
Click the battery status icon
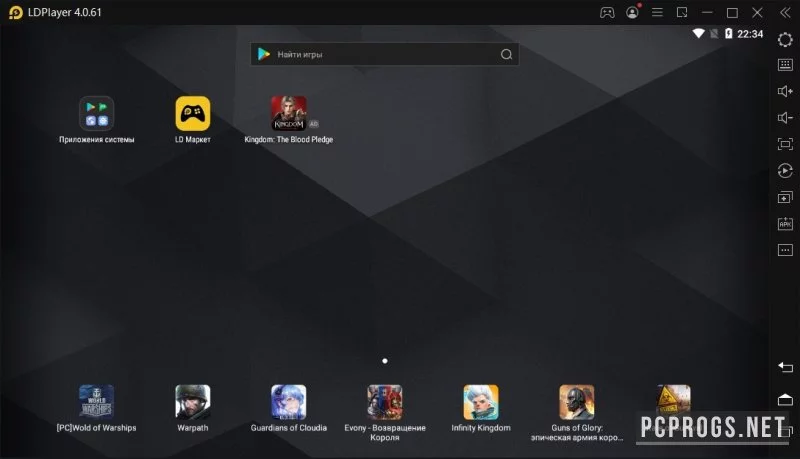729,34
